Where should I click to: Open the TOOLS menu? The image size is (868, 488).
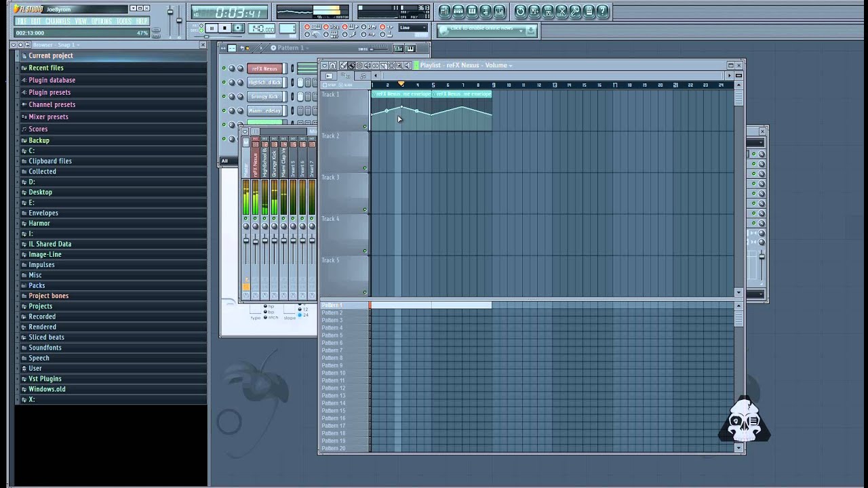(125, 21)
